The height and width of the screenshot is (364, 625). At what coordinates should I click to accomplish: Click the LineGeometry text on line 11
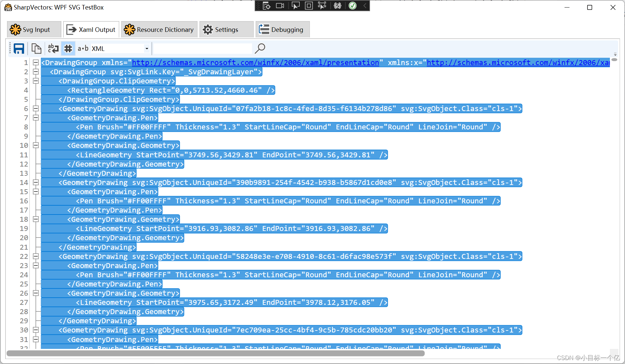click(x=232, y=155)
